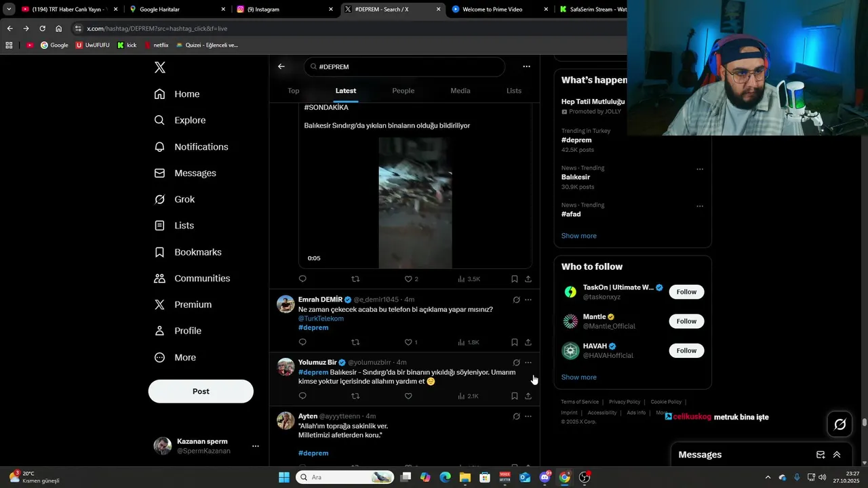Image resolution: width=868 pixels, height=488 pixels.
Task: Open more options for Balıkesir trend
Action: coord(700,169)
